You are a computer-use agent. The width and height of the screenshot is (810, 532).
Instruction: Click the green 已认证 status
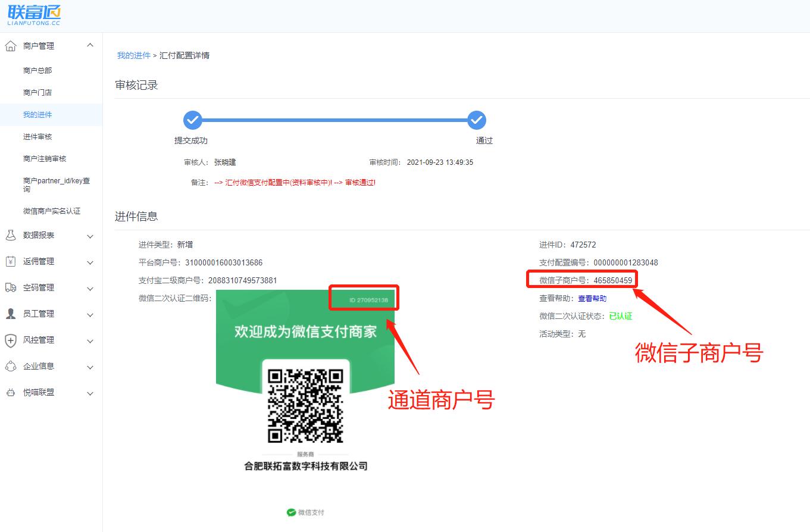click(621, 316)
